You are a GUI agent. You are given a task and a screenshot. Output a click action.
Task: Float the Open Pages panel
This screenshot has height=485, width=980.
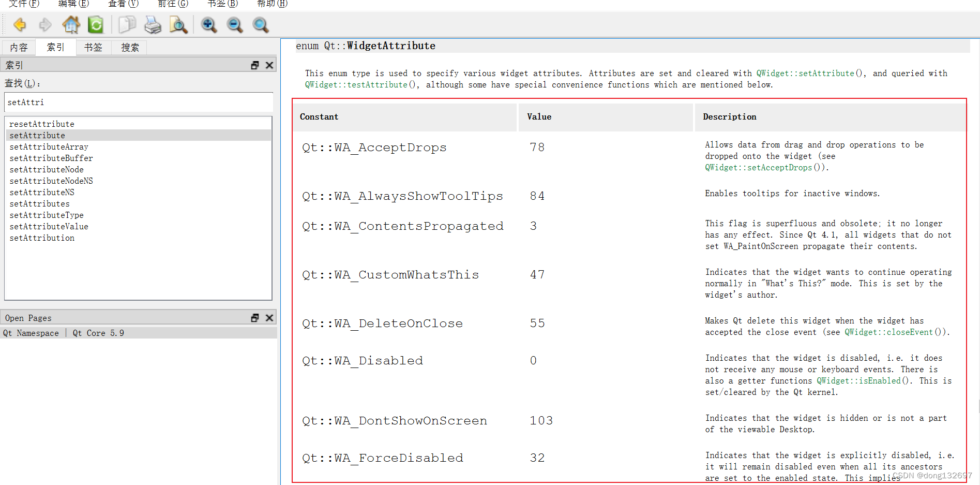(x=255, y=318)
